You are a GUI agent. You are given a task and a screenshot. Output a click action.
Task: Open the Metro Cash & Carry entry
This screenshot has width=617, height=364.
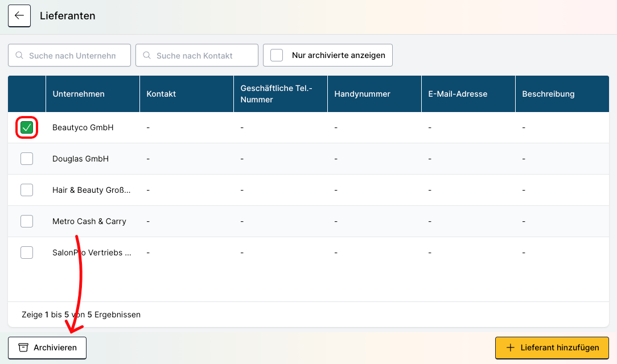point(89,221)
